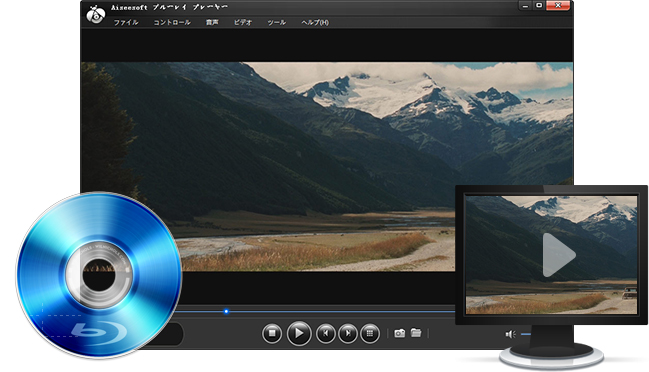Skip to the previous chapter

pyautogui.click(x=326, y=333)
